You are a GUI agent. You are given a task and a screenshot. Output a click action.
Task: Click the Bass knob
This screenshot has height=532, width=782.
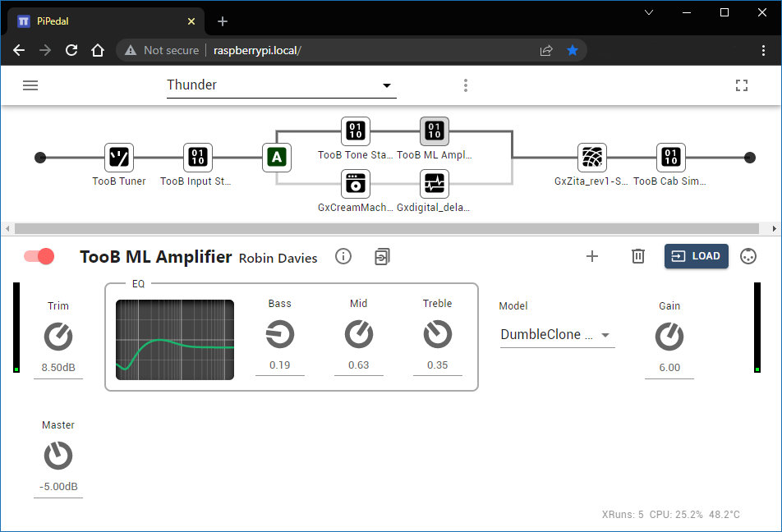280,334
